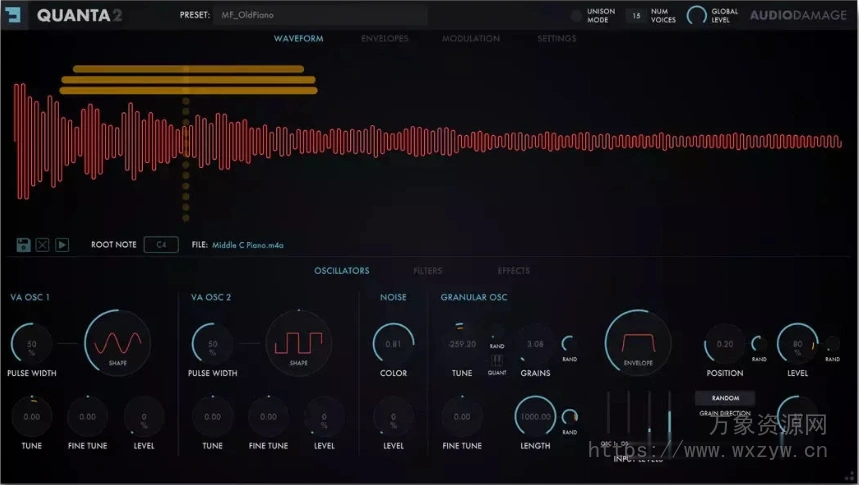Click the Granular OSC Level knob at 80%
The height and width of the screenshot is (485, 859).
click(798, 344)
